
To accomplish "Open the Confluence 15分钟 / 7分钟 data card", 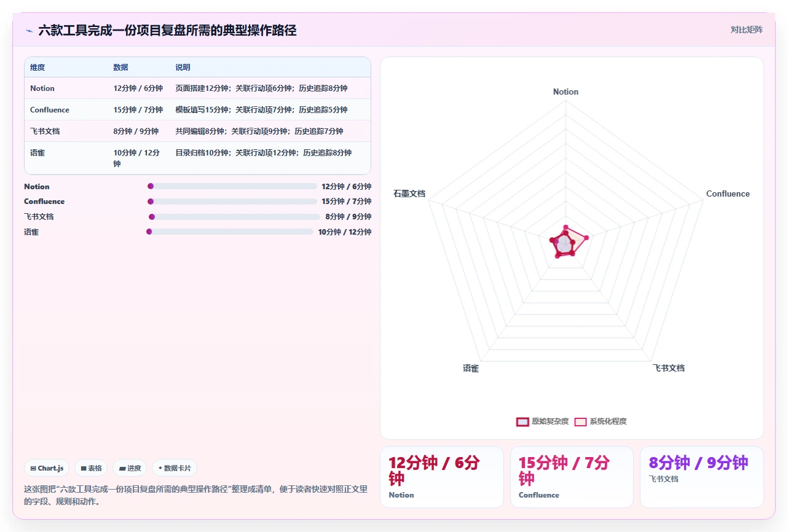I will [x=572, y=477].
